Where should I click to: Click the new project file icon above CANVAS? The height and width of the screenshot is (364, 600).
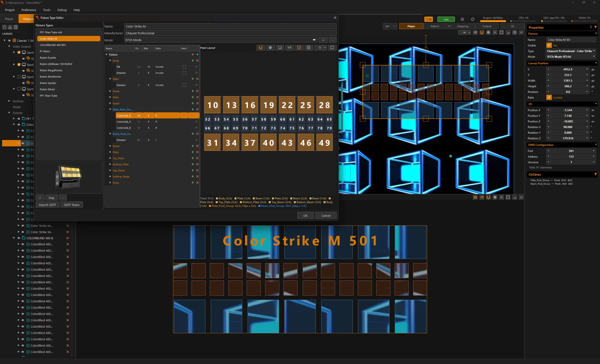(4, 27)
